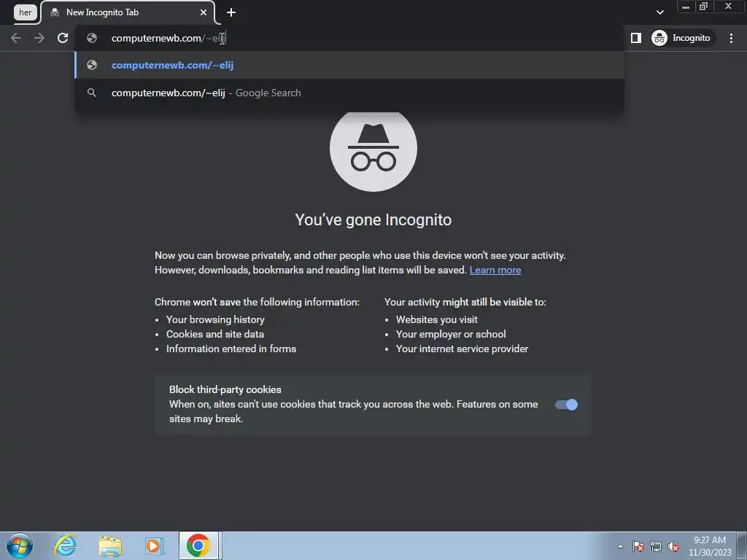The image size is (747, 560).
Task: Open Chrome three-dot menu
Action: click(731, 38)
